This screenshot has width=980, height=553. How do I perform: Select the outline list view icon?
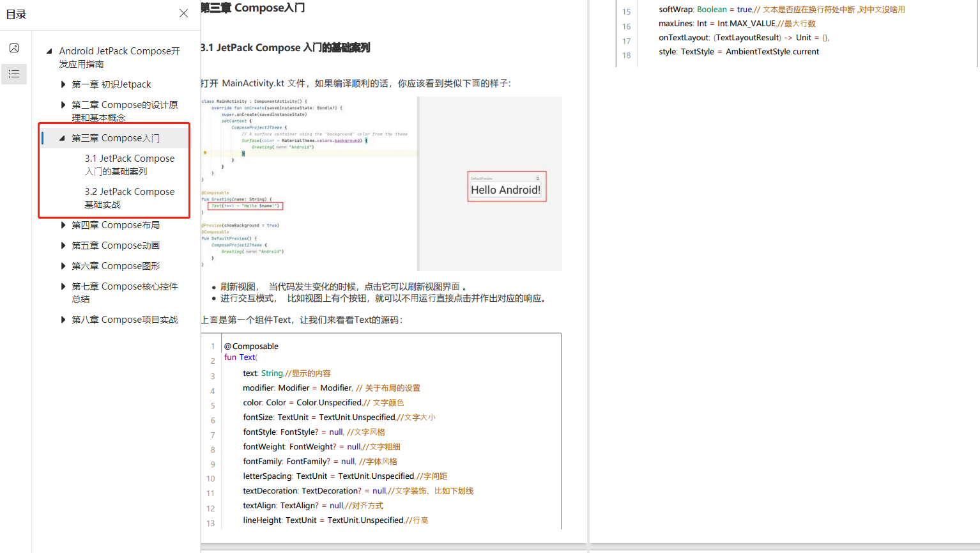(14, 74)
